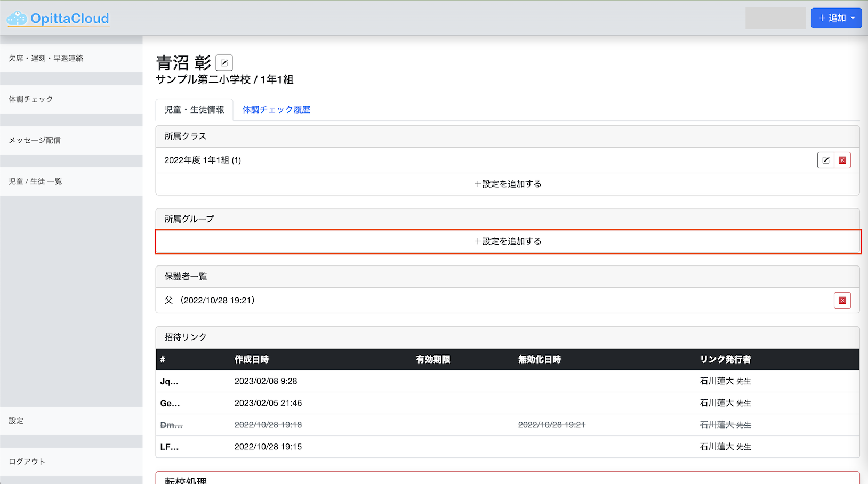
Task: Click invalidation date 2022/10/28 19:21
Action: click(x=552, y=425)
